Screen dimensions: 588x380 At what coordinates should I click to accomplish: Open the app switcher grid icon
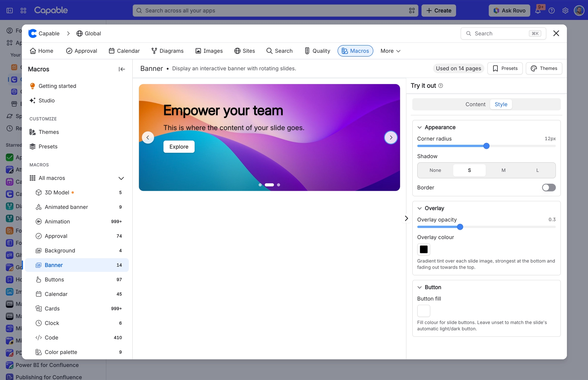[x=23, y=11]
